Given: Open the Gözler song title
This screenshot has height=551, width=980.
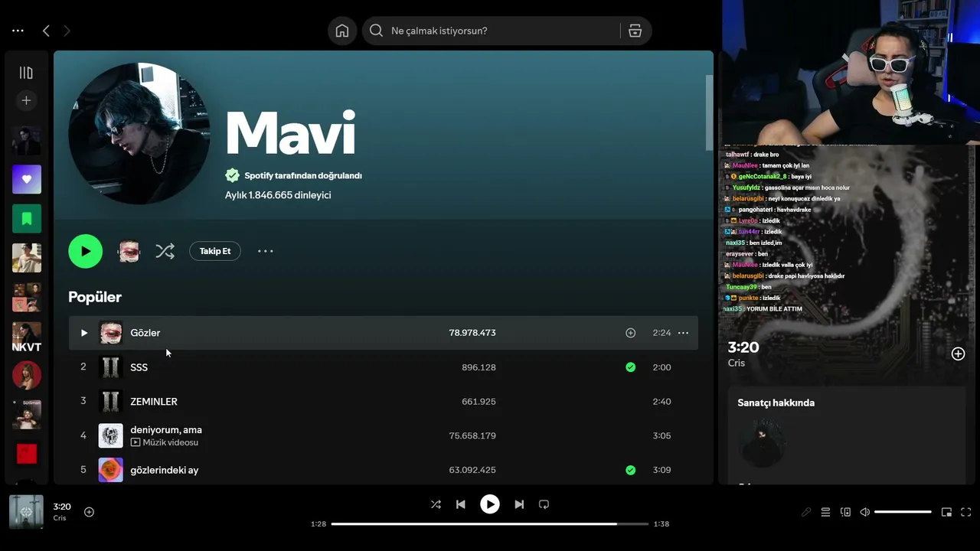Looking at the screenshot, I should (145, 333).
